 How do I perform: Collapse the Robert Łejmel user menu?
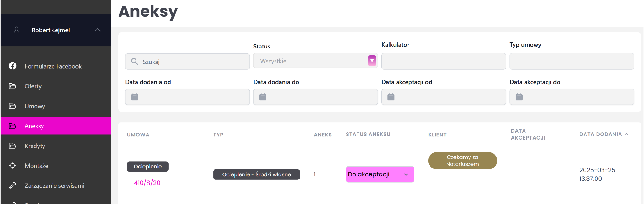[x=97, y=30]
